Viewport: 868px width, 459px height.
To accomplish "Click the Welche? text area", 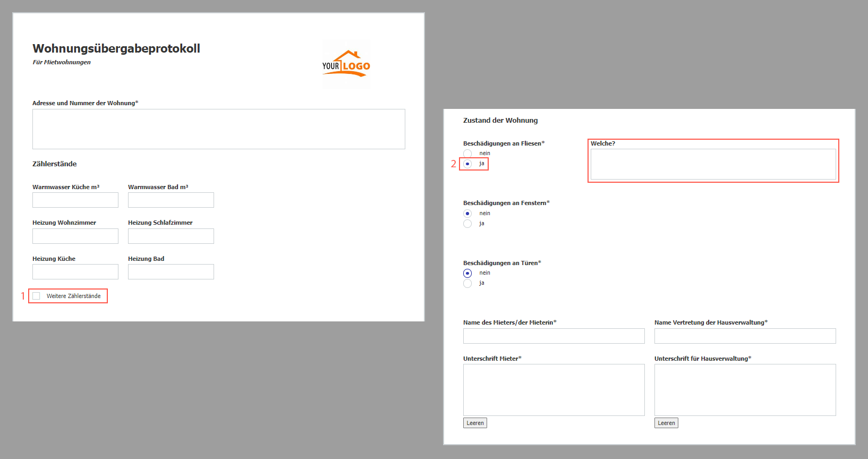I will [x=713, y=164].
